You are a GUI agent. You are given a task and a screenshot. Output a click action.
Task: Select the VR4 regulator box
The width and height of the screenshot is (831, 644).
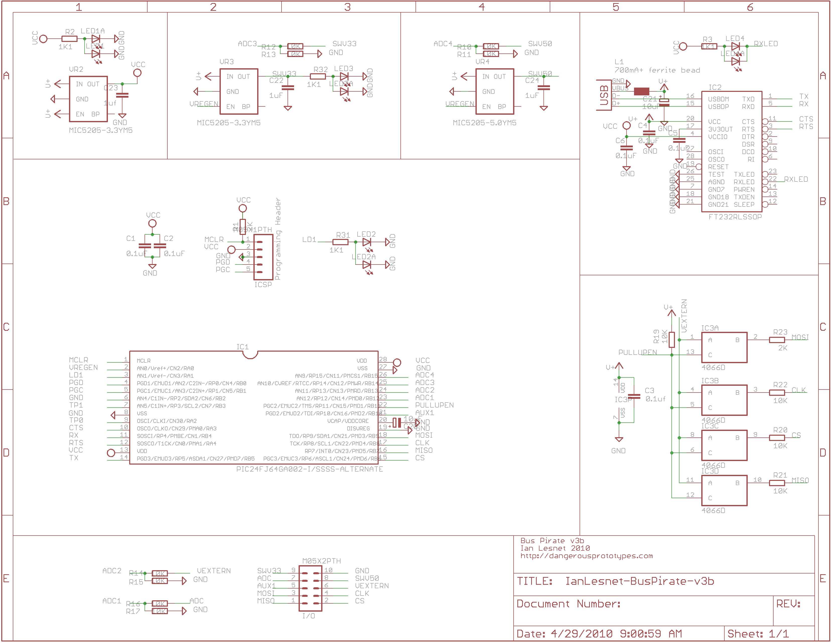click(495, 91)
